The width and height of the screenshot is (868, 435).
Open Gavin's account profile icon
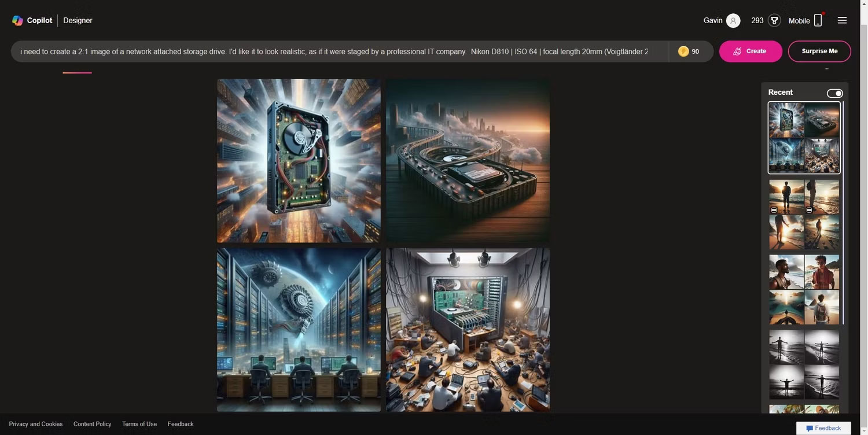pos(733,20)
